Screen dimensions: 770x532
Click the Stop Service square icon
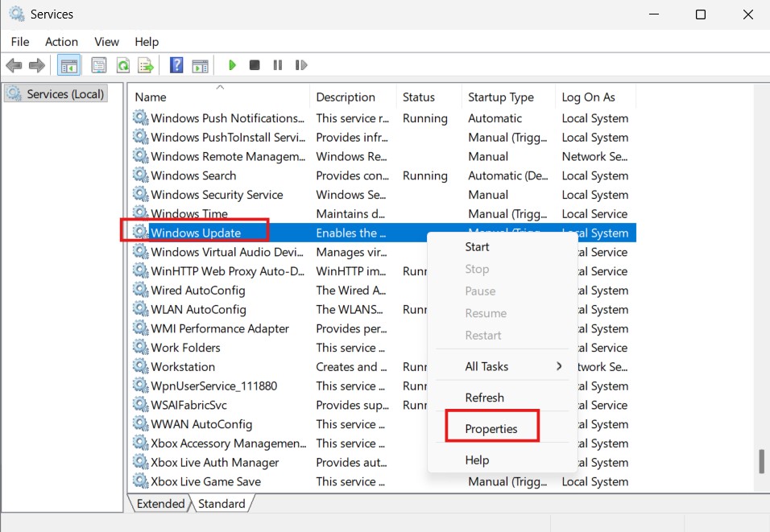pyautogui.click(x=255, y=65)
